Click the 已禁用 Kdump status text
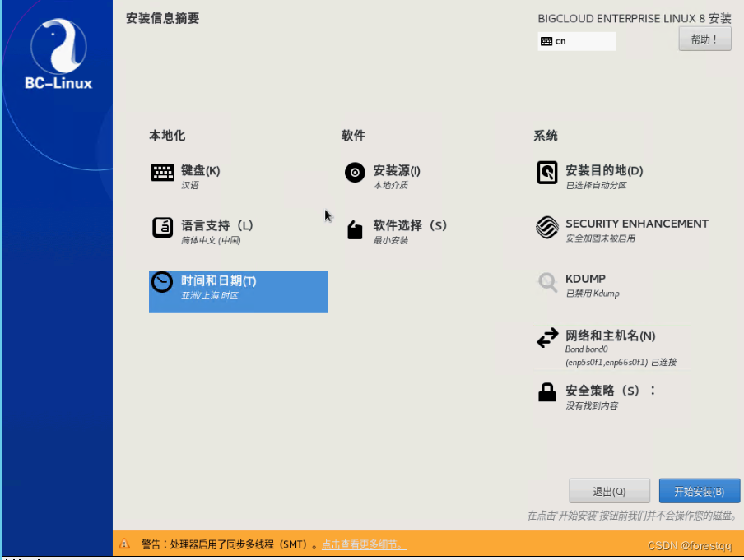The width and height of the screenshot is (744, 560). pos(593,294)
